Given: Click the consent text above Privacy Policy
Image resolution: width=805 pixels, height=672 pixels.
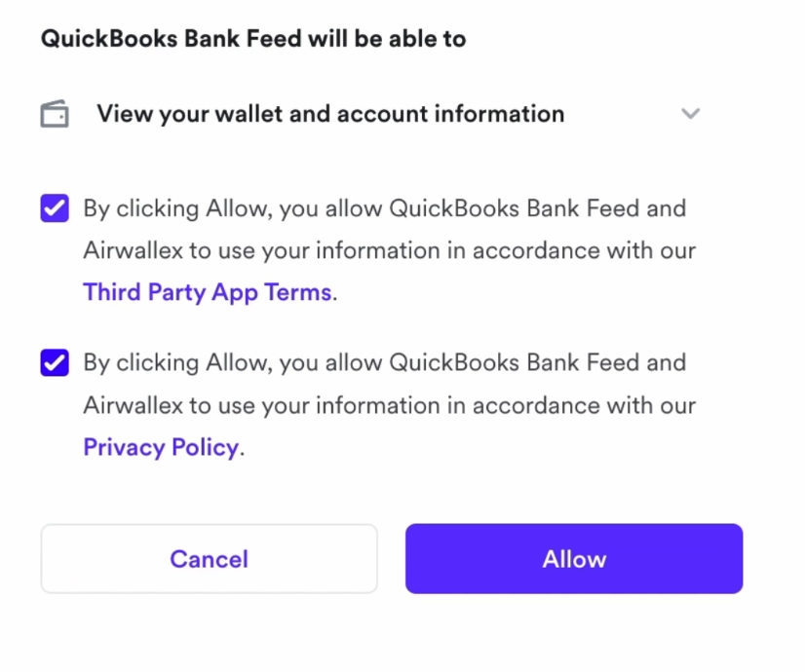Looking at the screenshot, I should pyautogui.click(x=389, y=384).
